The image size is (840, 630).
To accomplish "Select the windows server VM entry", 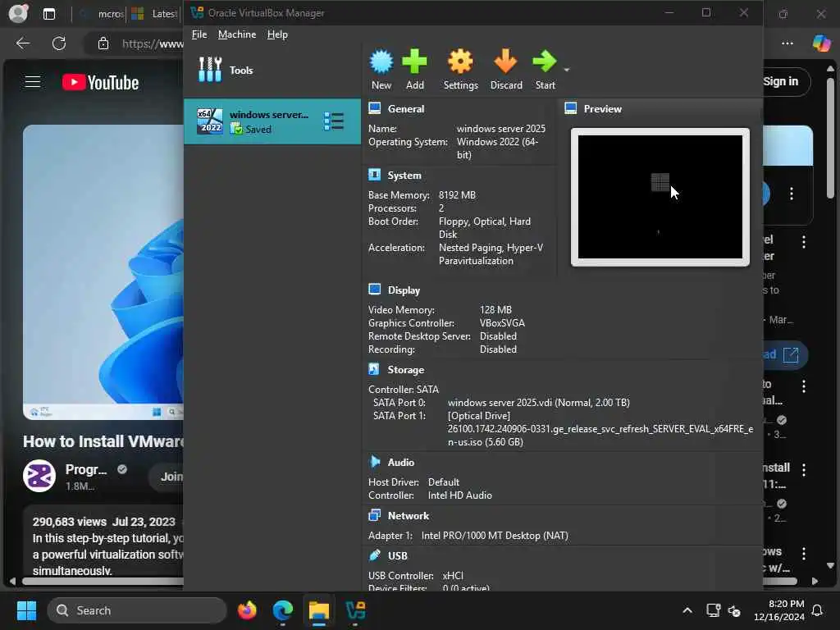I will [x=272, y=121].
